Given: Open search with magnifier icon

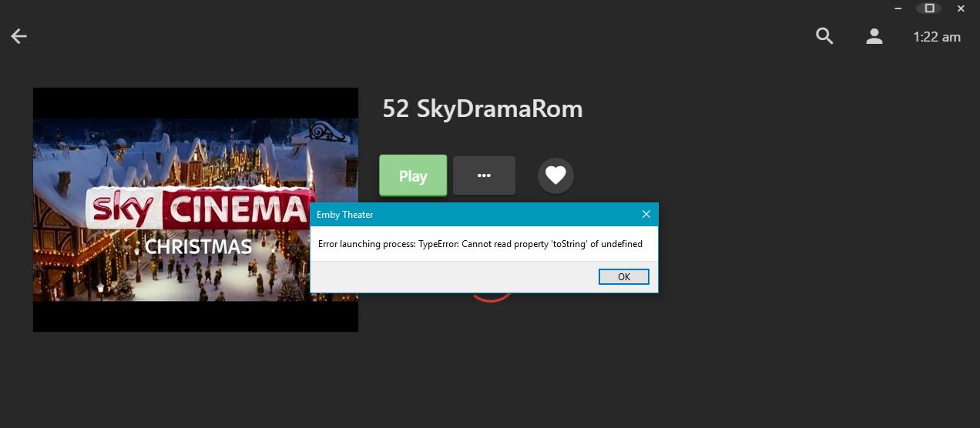Looking at the screenshot, I should (824, 36).
